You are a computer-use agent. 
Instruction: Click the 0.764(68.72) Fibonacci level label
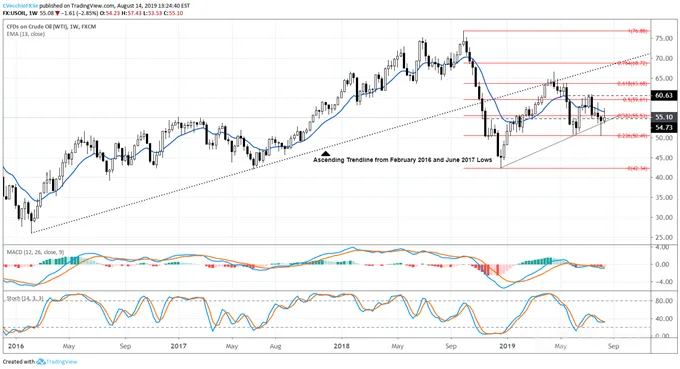tap(632, 63)
